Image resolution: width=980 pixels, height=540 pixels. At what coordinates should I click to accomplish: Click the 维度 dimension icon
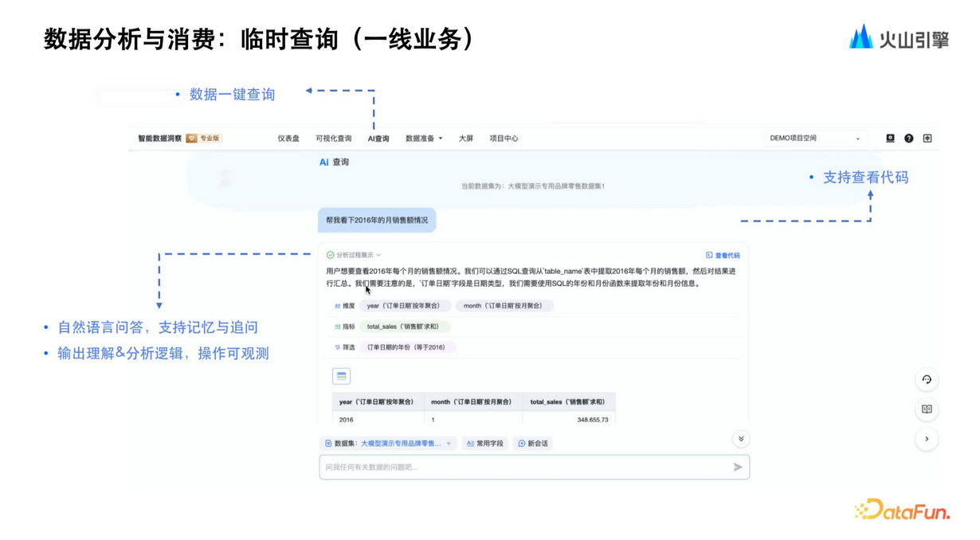coord(337,306)
